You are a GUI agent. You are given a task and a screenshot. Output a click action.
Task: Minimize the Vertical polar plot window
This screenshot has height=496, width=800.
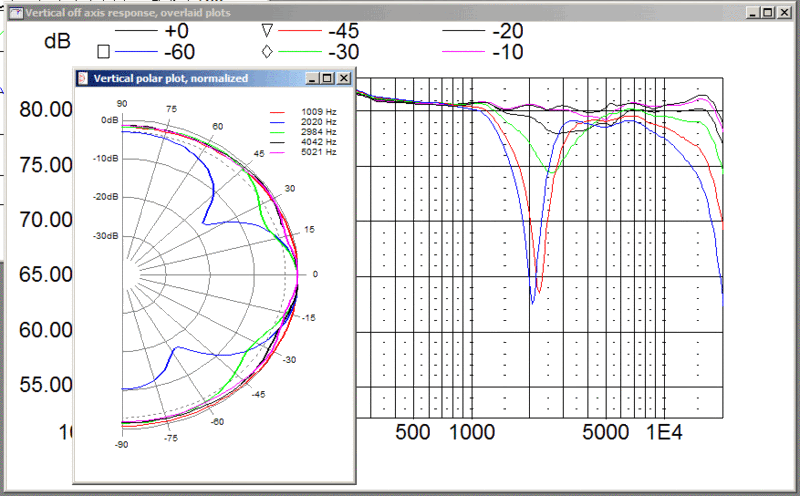point(312,78)
